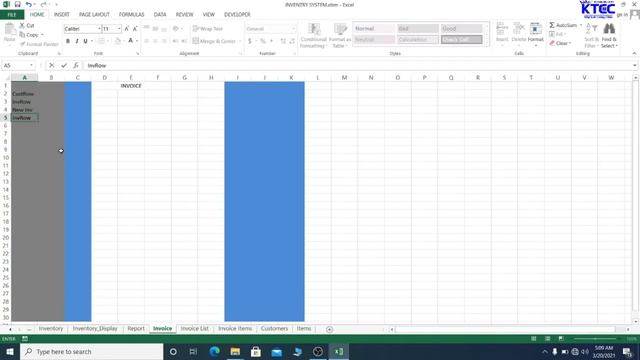Switch to the PAGE LAYOUT ribbon tab
This screenshot has width=640, height=360.
94,15
